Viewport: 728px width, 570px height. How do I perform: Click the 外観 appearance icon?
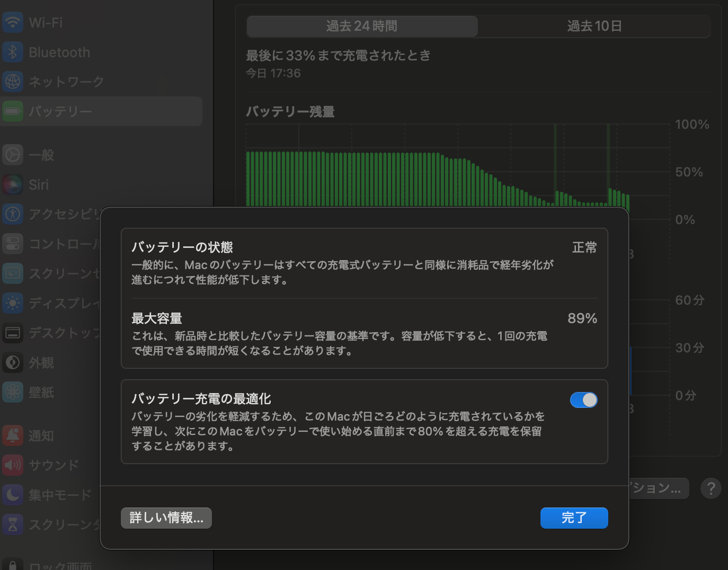[x=13, y=362]
